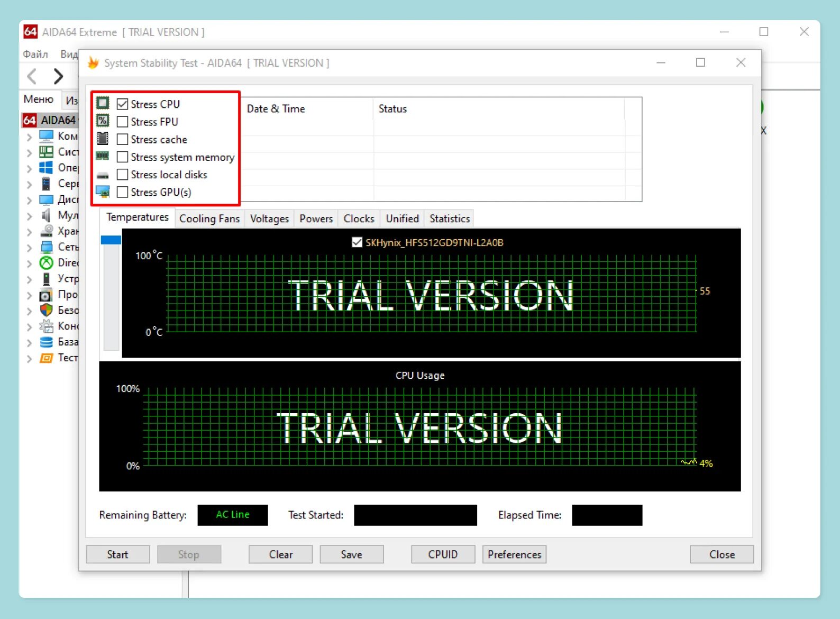The height and width of the screenshot is (619, 840).
Task: Select the AIDA64 root node icon in tree
Action: [x=30, y=120]
